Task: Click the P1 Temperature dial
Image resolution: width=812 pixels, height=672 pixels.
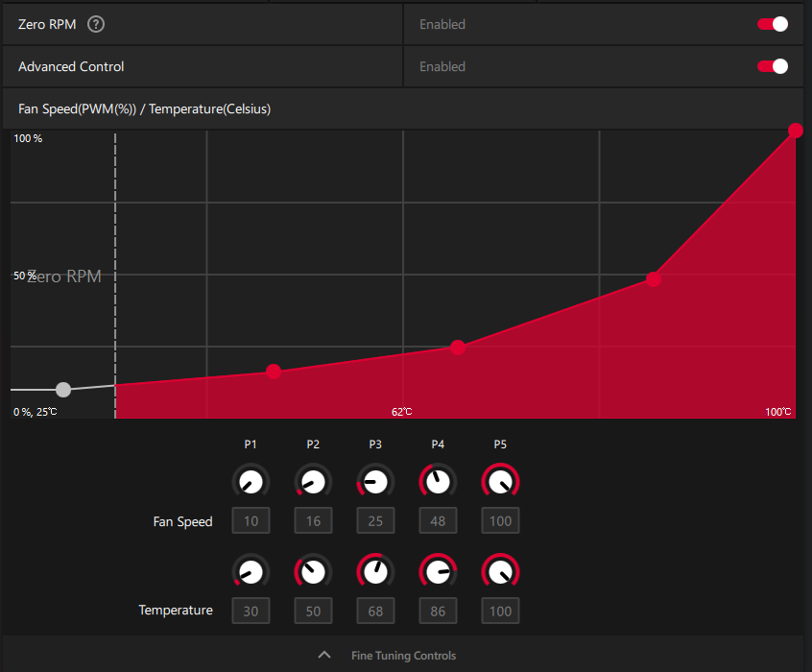Action: click(251, 572)
